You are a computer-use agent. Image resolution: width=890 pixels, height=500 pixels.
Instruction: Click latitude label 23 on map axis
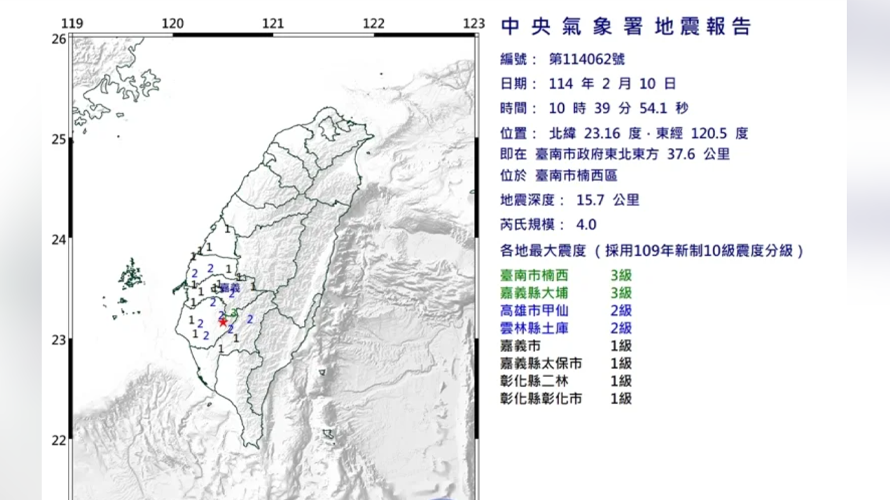[x=59, y=341]
